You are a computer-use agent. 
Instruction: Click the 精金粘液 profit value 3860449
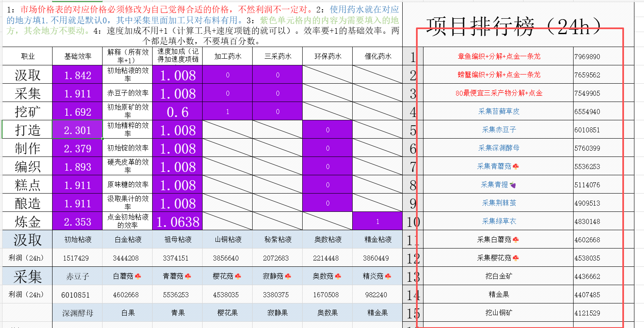377,258
